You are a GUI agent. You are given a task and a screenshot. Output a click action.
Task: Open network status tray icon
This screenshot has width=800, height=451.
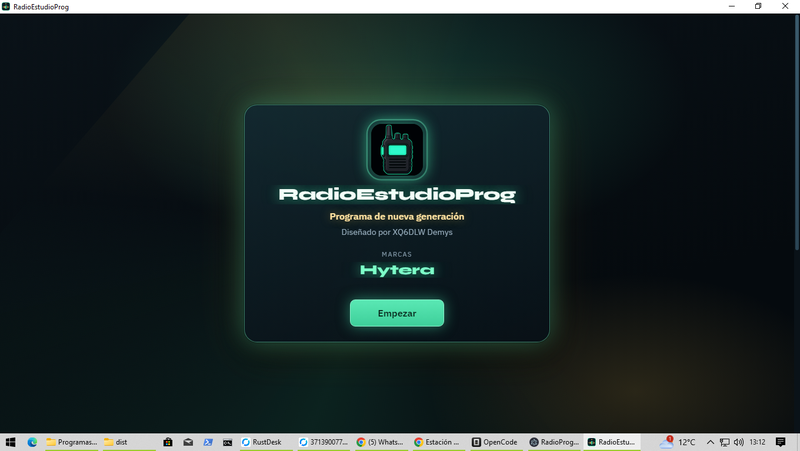(x=724, y=442)
